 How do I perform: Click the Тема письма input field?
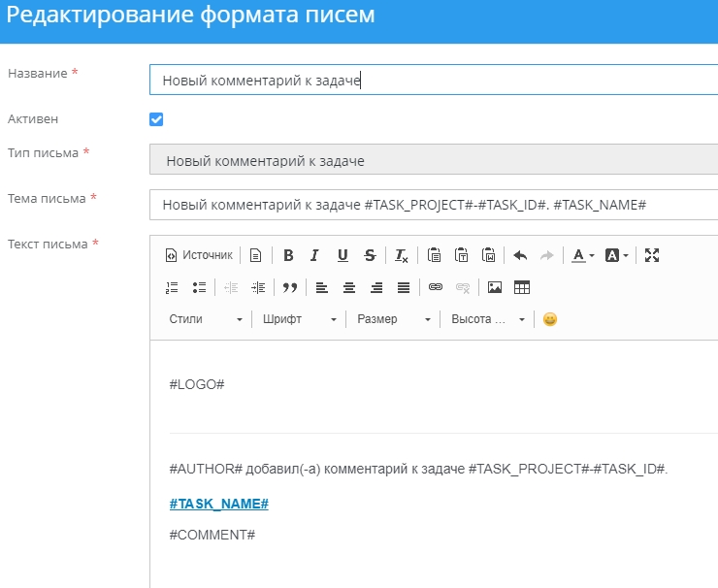(434, 205)
